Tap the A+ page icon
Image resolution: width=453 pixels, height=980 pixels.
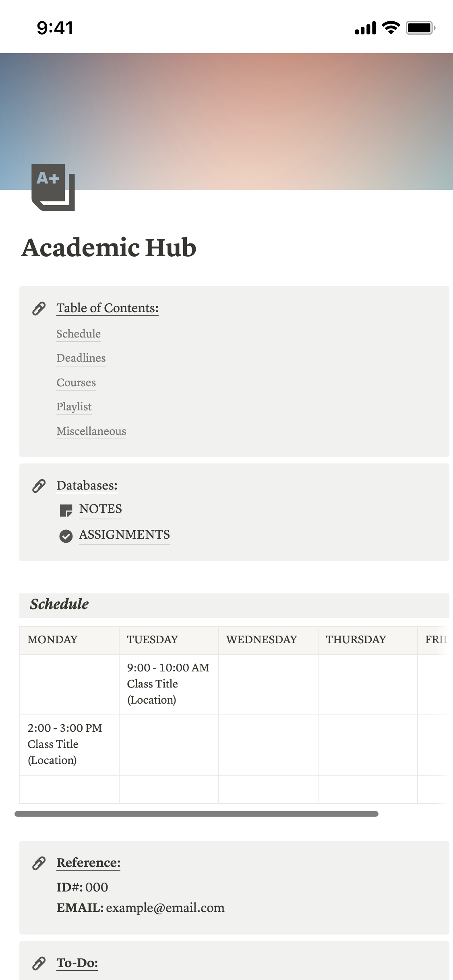[x=53, y=187]
